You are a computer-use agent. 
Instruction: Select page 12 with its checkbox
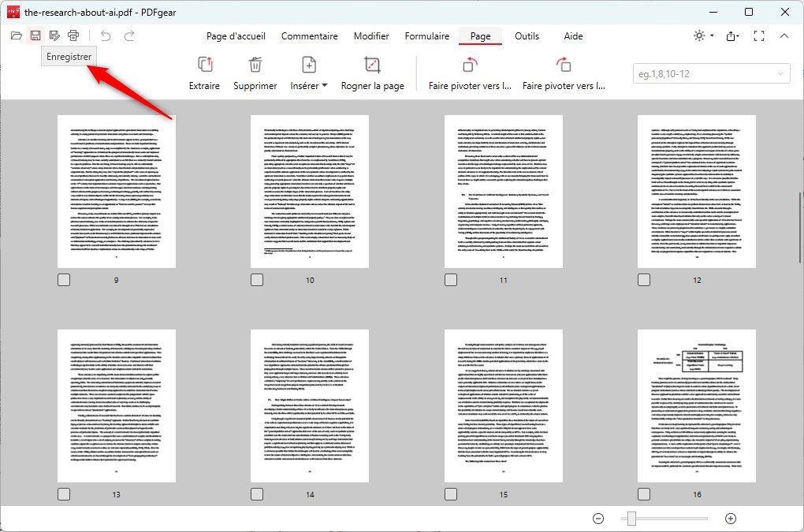click(644, 279)
